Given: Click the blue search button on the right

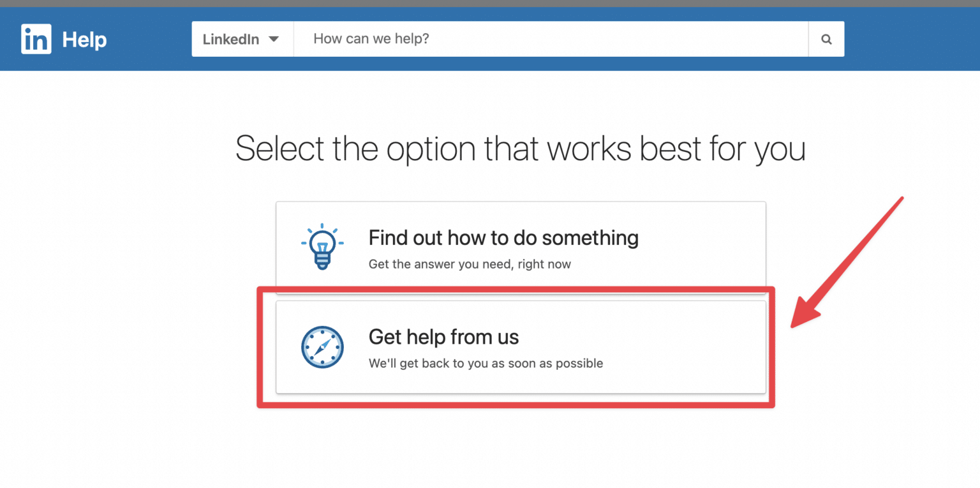Looking at the screenshot, I should [x=826, y=39].
